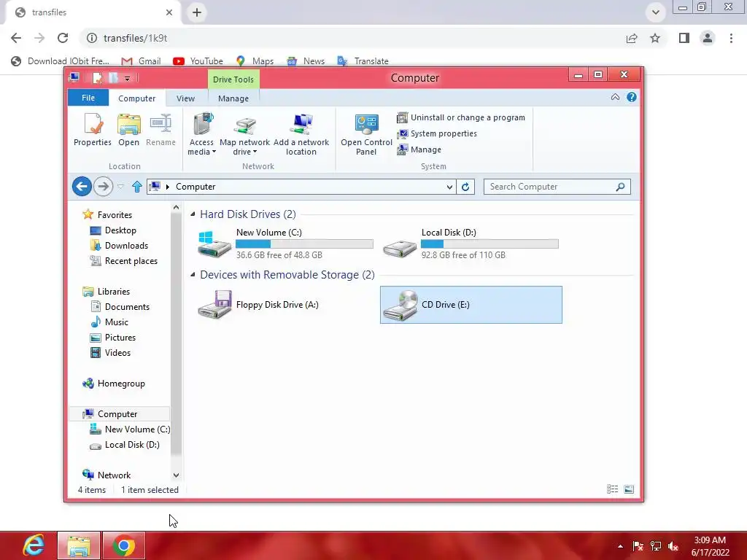Collapse Devices with Removable Storage group
This screenshot has width=747, height=560.
[x=193, y=275]
